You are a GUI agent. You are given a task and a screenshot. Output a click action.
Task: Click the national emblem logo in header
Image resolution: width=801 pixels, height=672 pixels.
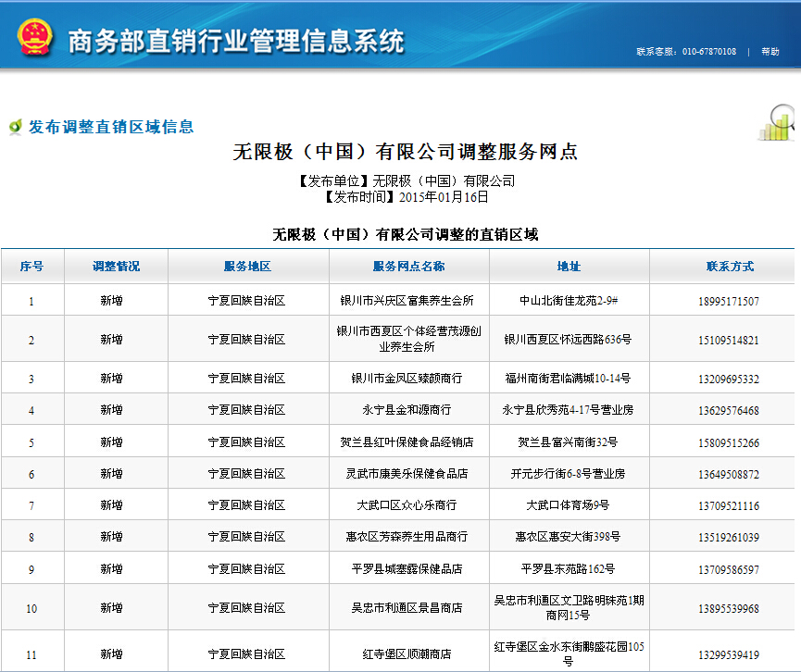[35, 37]
